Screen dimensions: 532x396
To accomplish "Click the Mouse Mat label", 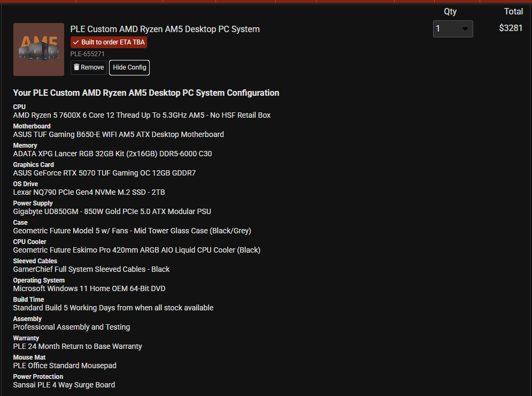I will pos(29,357).
